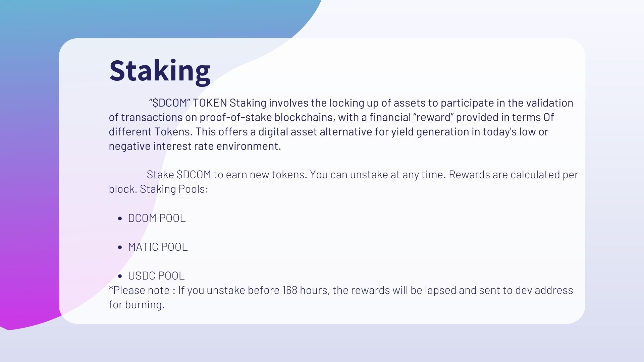Select the DCOM POOL bullet item
The image size is (644, 362).
click(x=157, y=218)
